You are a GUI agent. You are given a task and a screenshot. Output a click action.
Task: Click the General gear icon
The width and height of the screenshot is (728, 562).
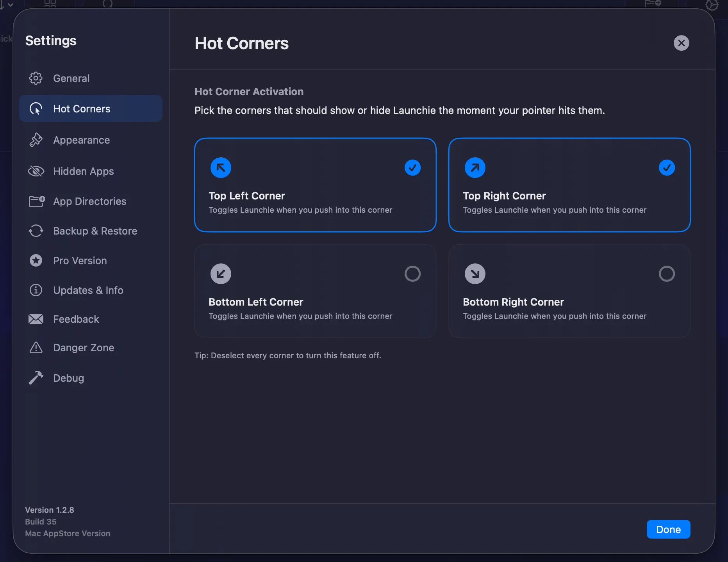(36, 78)
